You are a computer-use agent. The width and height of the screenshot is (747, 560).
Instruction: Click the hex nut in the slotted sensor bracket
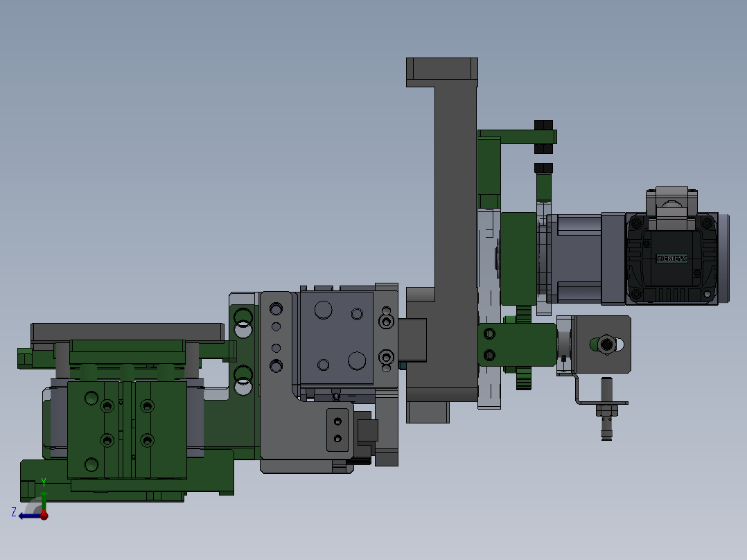tap(605, 343)
